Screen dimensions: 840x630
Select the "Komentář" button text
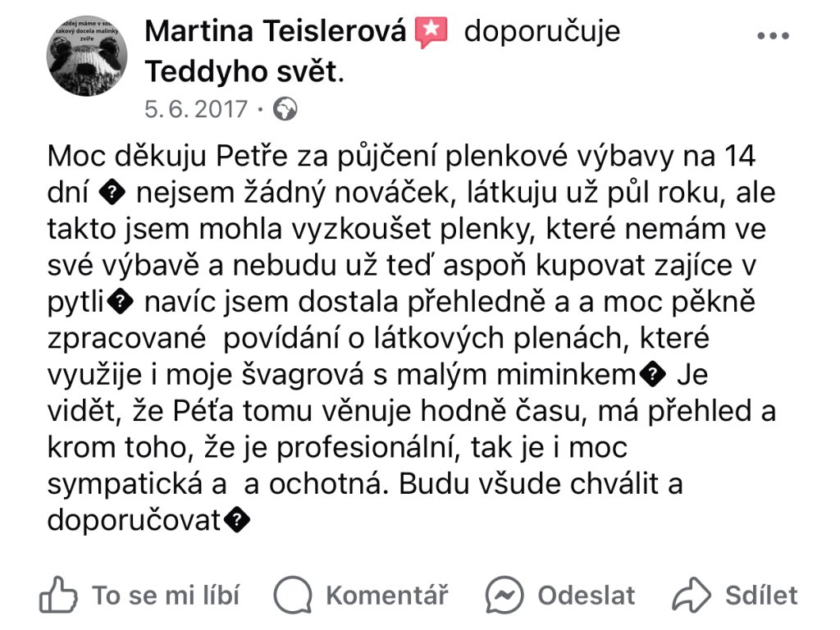[x=387, y=595]
